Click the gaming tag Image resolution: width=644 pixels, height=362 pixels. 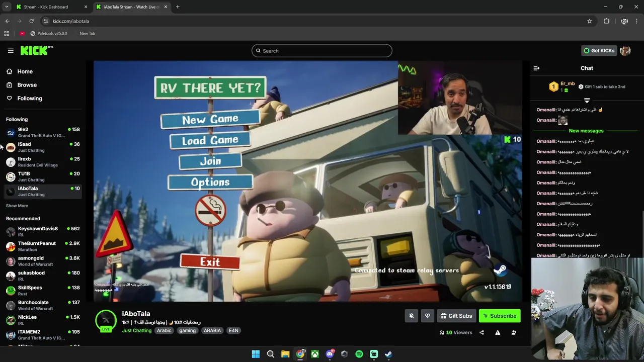click(x=187, y=330)
